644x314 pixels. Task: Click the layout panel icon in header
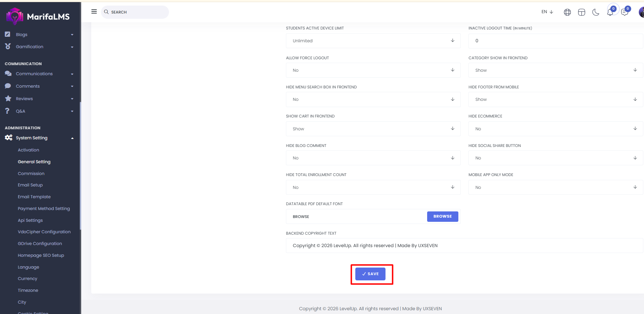(x=582, y=12)
